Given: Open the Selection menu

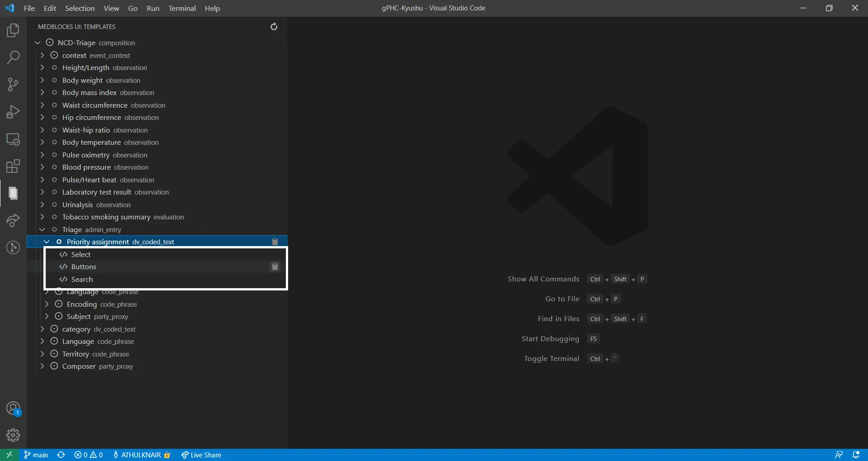Looking at the screenshot, I should pyautogui.click(x=80, y=8).
